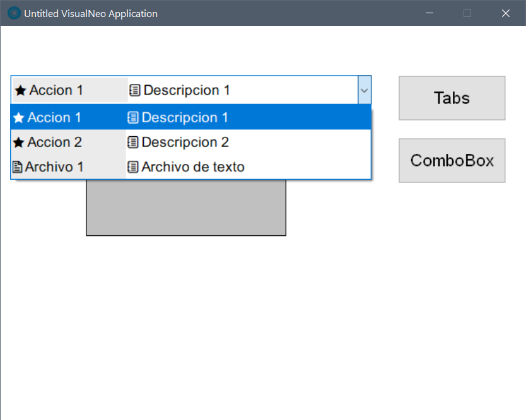Click the notebook icon beside Descripcion 2

click(133, 143)
